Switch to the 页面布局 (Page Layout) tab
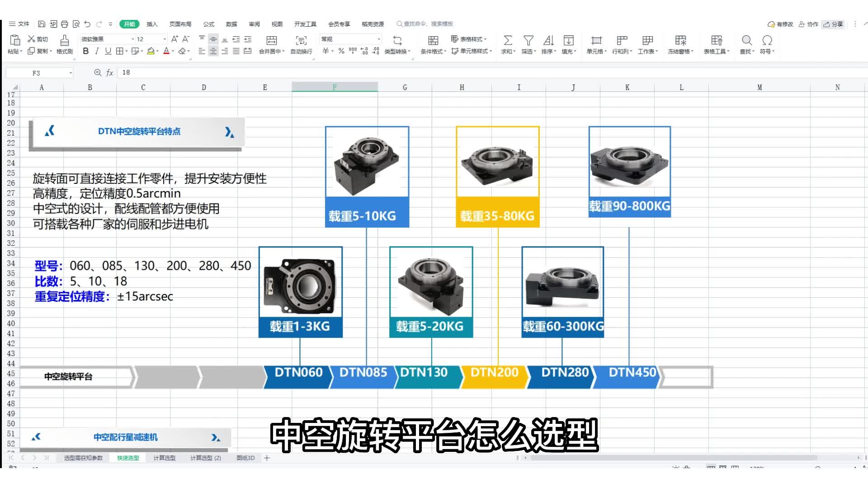868x488 pixels. [180, 24]
